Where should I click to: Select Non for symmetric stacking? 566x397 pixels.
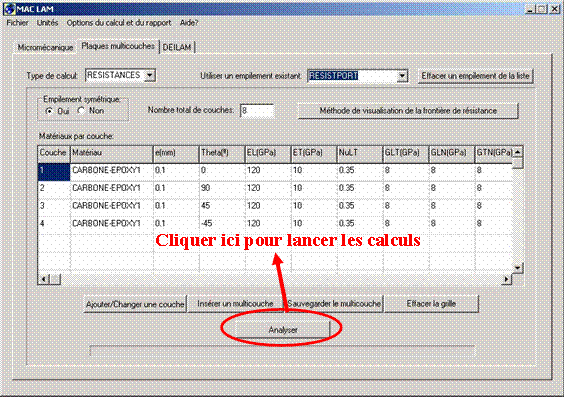click(x=82, y=110)
